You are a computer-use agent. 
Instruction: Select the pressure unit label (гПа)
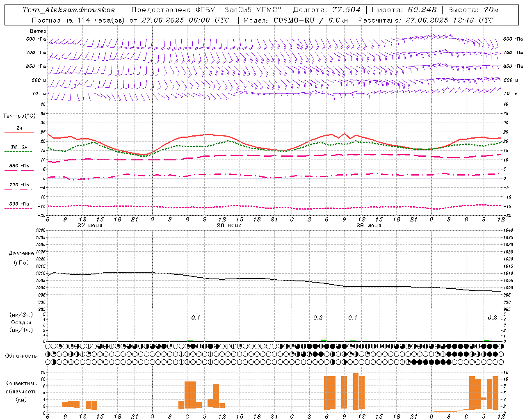point(21,262)
